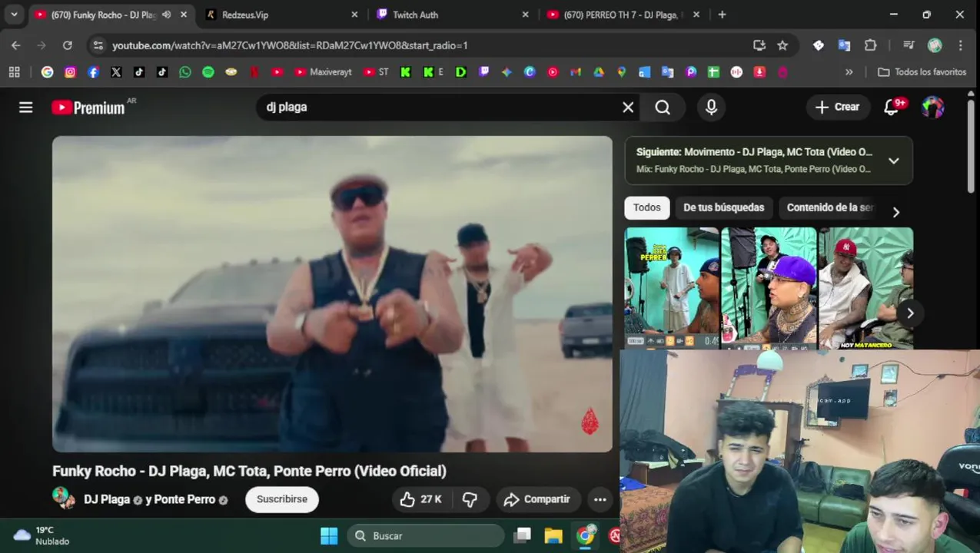Open the Windows Start menu
This screenshot has height=553, width=980.
329,535
